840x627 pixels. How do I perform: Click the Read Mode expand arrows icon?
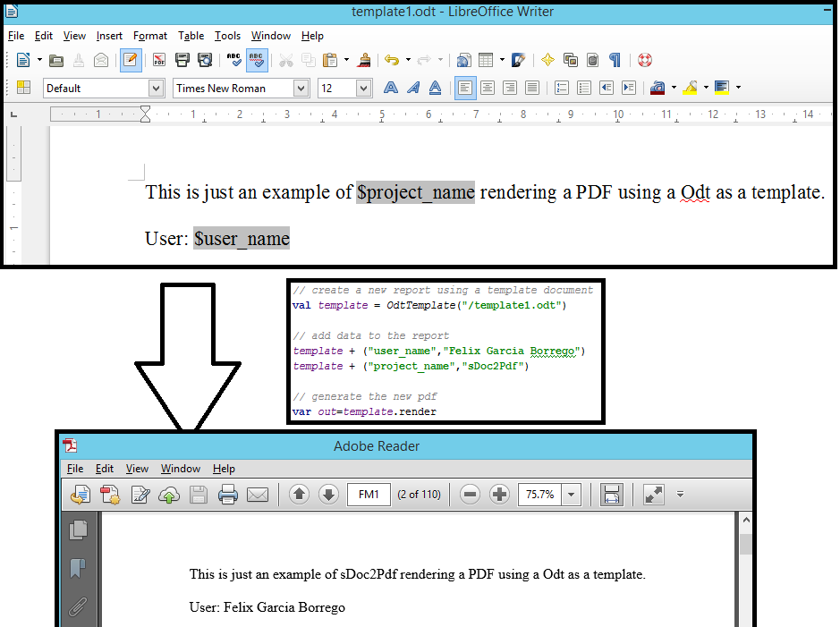[654, 495]
